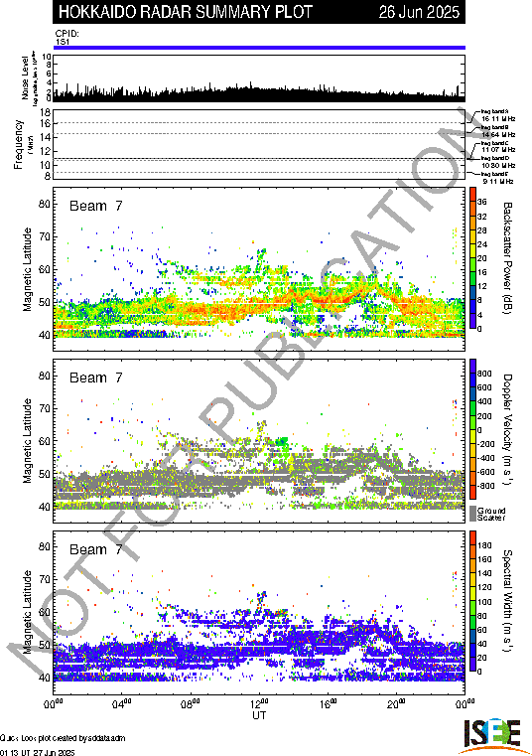Screen dimensions: 532x756
Task: Select the Spectral Width color bar
Action: point(472,601)
